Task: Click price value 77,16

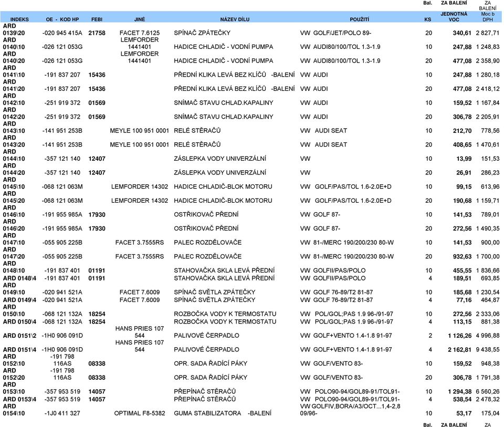Action: [x=464, y=300]
